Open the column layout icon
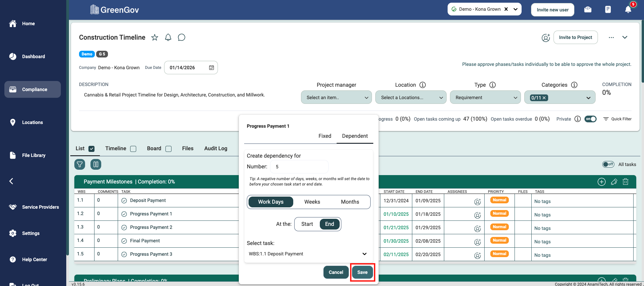Screen dimensions: 644x286 coord(96,164)
